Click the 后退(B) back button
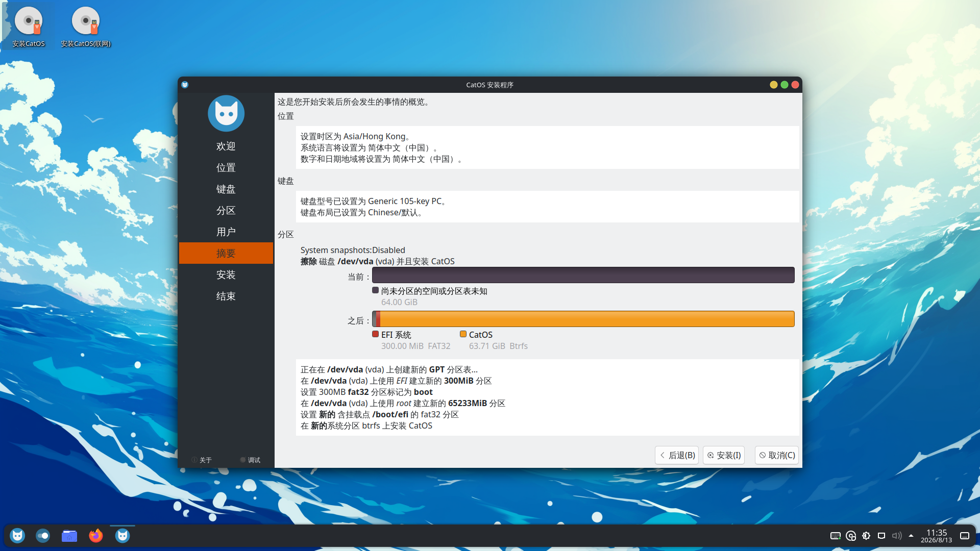 pyautogui.click(x=677, y=455)
